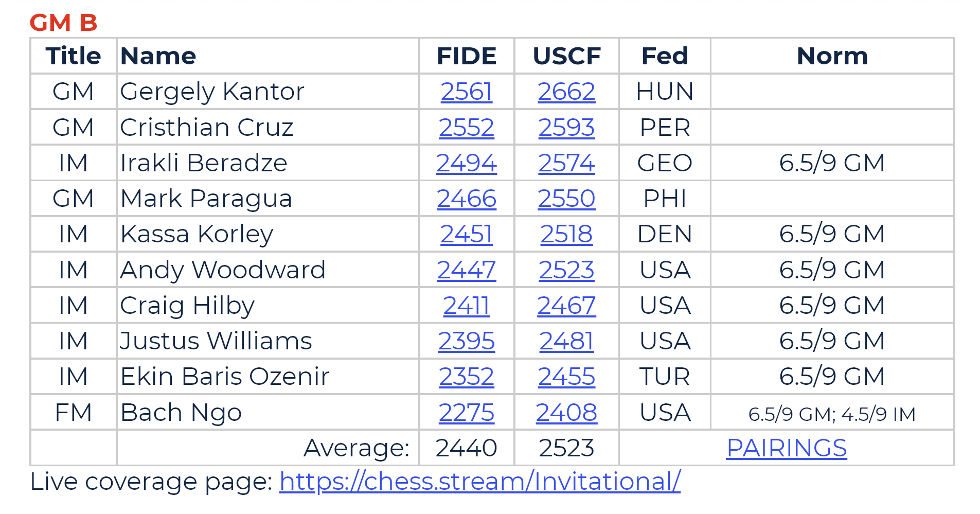Open Kassa Korley's FIDE rating 2451
Image resolution: width=980 pixels, height=514 pixels.
click(466, 234)
